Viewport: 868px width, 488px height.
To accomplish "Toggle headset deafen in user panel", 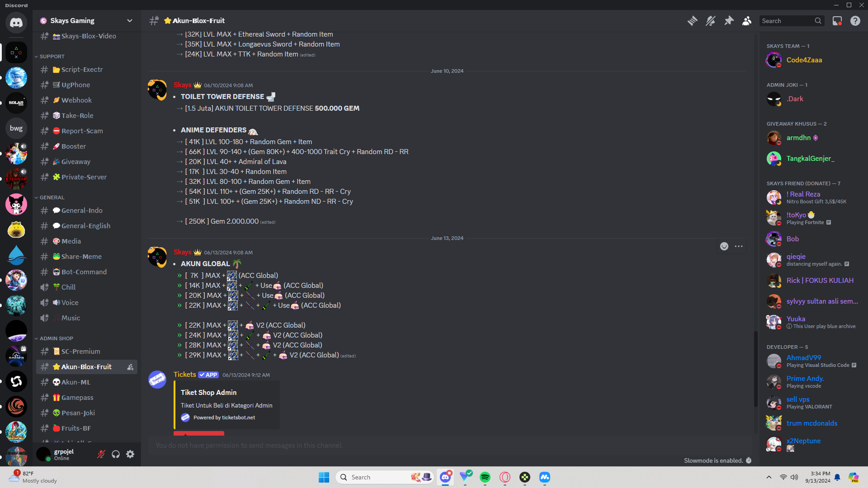I will pos(116,454).
